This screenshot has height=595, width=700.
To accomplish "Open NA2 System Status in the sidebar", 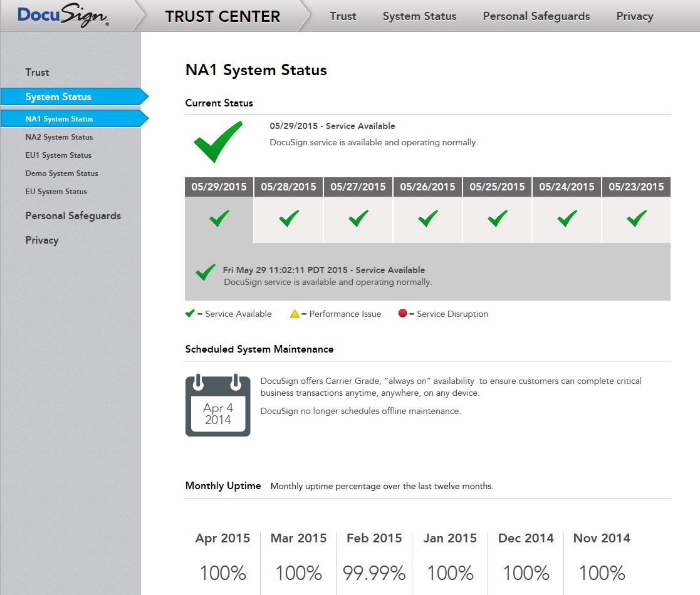I will 59,137.
